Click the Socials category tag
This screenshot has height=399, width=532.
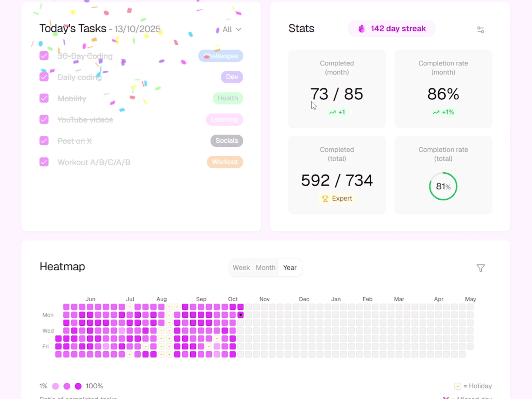(227, 141)
